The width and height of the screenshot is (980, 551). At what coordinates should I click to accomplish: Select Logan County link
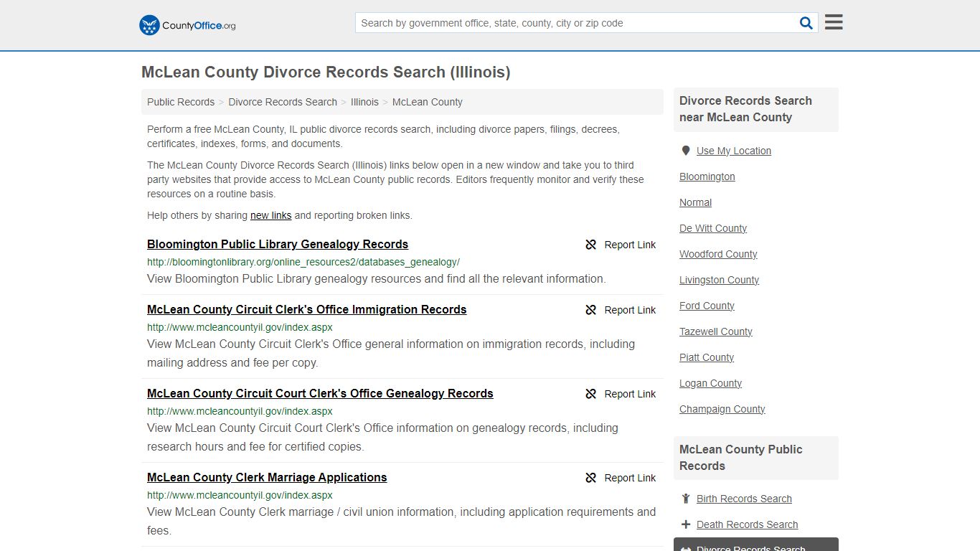[710, 383]
